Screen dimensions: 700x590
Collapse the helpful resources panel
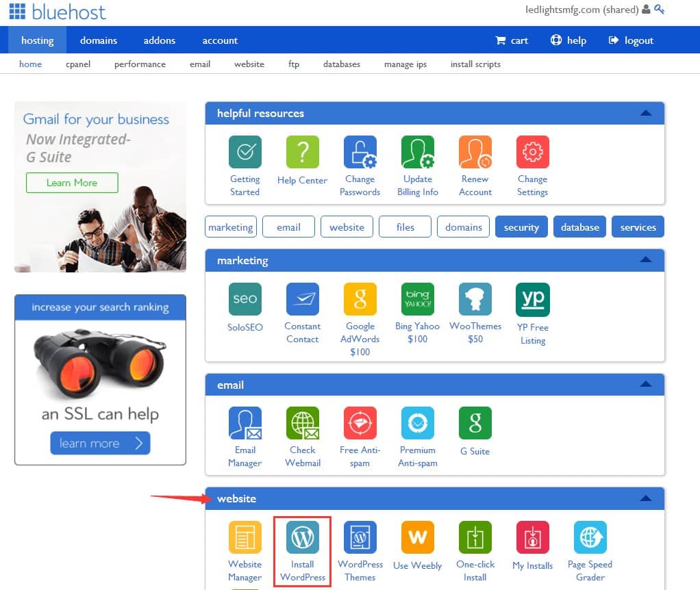(x=645, y=114)
